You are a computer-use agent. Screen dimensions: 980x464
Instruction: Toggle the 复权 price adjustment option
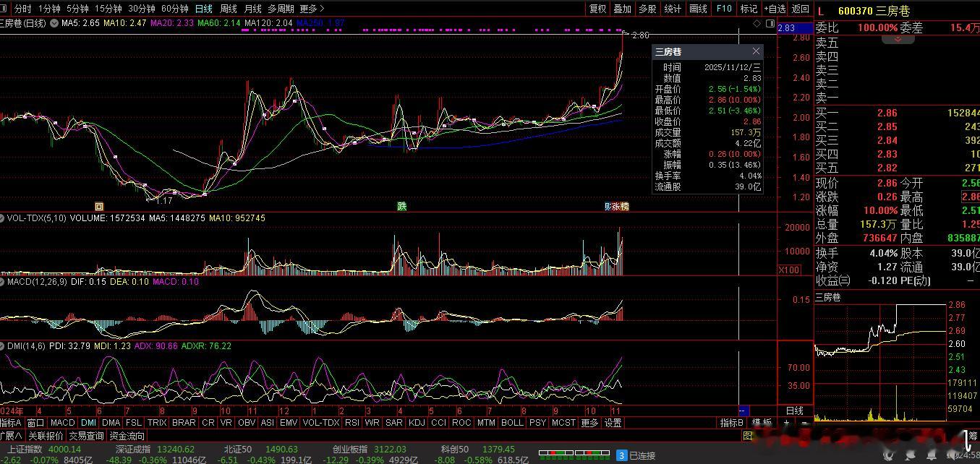598,9
